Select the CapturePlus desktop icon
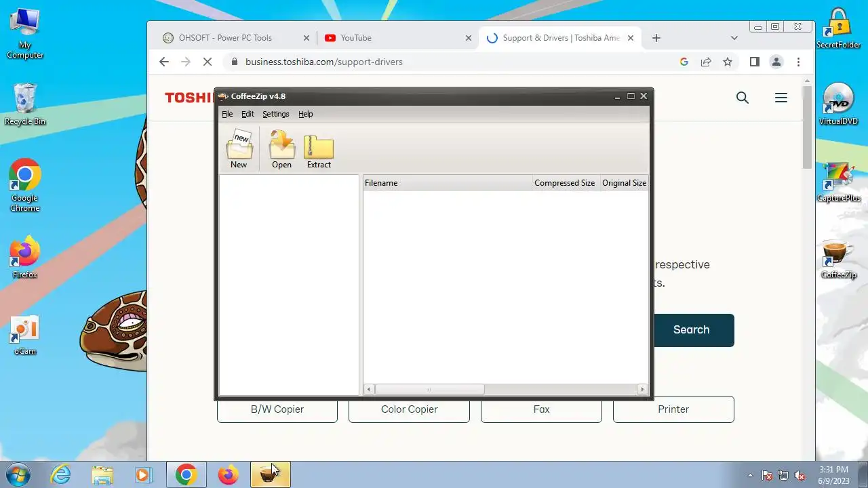The height and width of the screenshot is (488, 868). pos(839,182)
